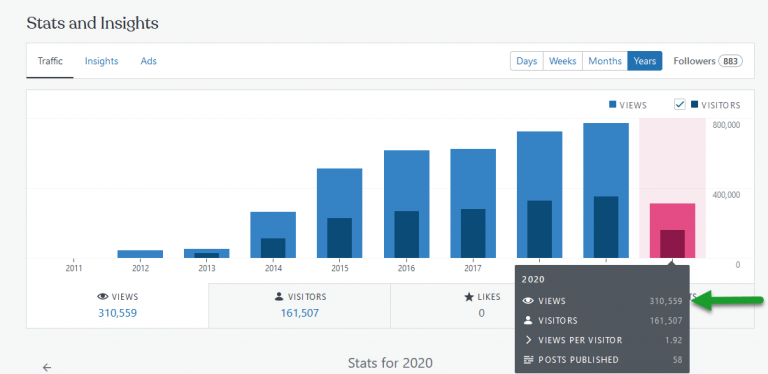Open the Ads tab
The height and width of the screenshot is (374, 768).
pos(148,61)
